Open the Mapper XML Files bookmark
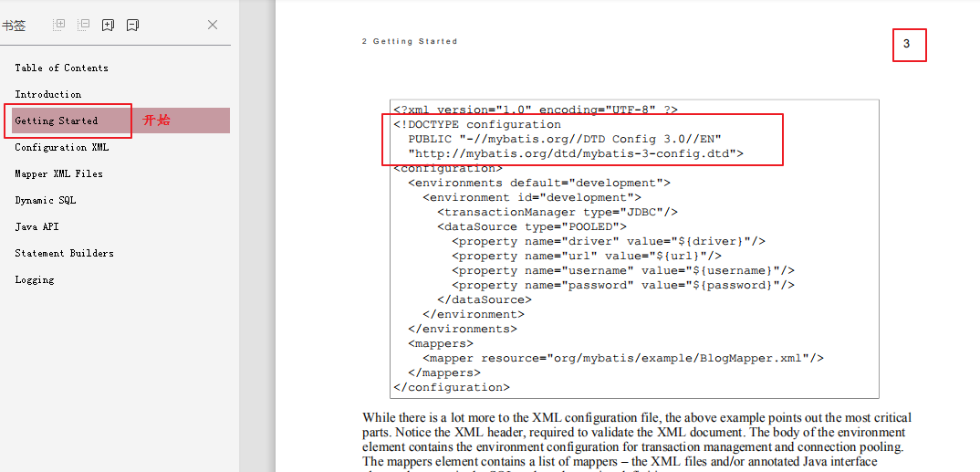The height and width of the screenshot is (472, 980). tap(58, 173)
